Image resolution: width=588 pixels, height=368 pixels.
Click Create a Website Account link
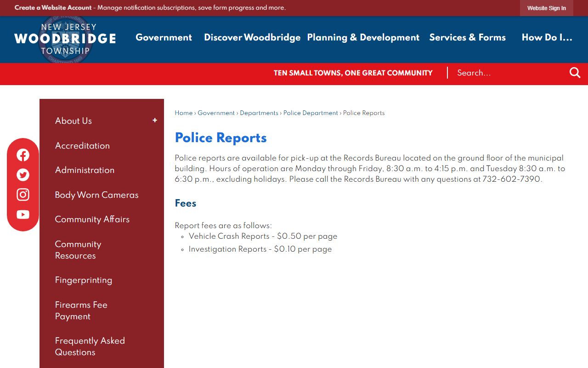click(x=53, y=8)
